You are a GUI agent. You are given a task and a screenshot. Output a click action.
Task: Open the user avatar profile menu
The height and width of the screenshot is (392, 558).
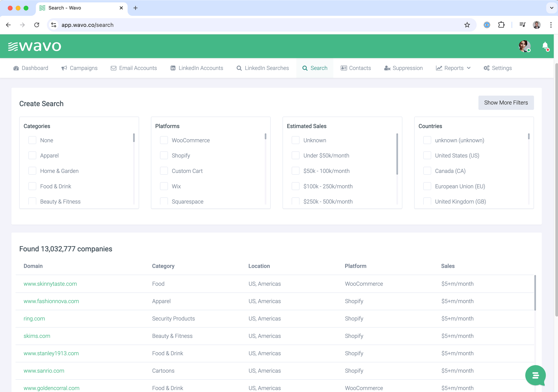coord(524,46)
